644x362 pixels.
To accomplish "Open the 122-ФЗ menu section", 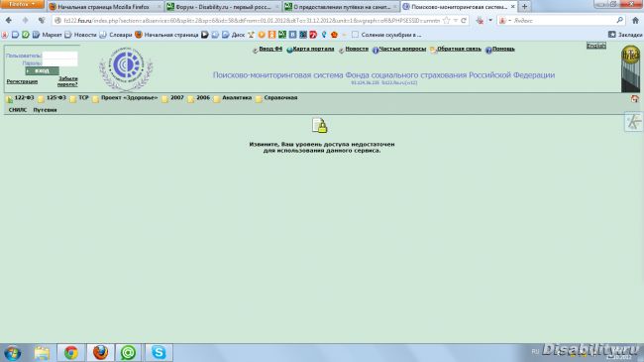I will tap(24, 98).
